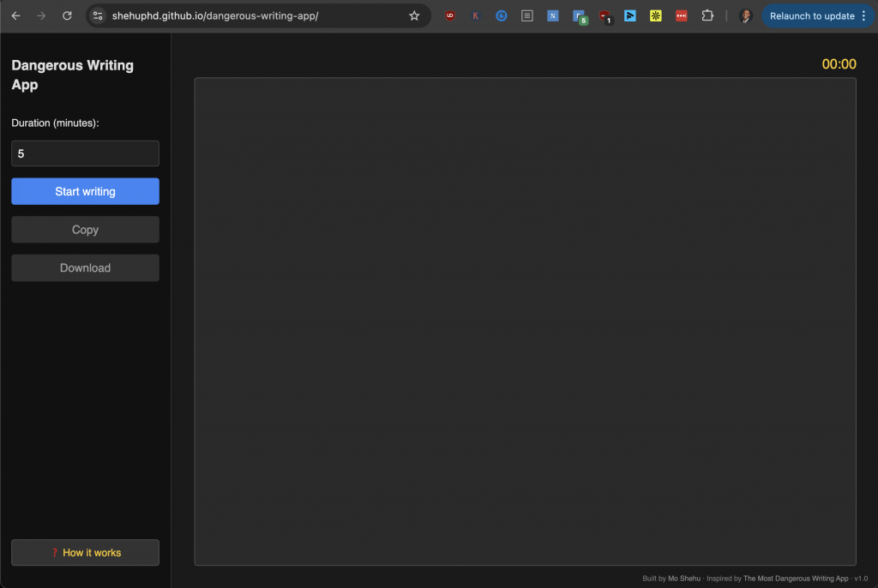Click the 00:00 timer display

pyautogui.click(x=839, y=63)
